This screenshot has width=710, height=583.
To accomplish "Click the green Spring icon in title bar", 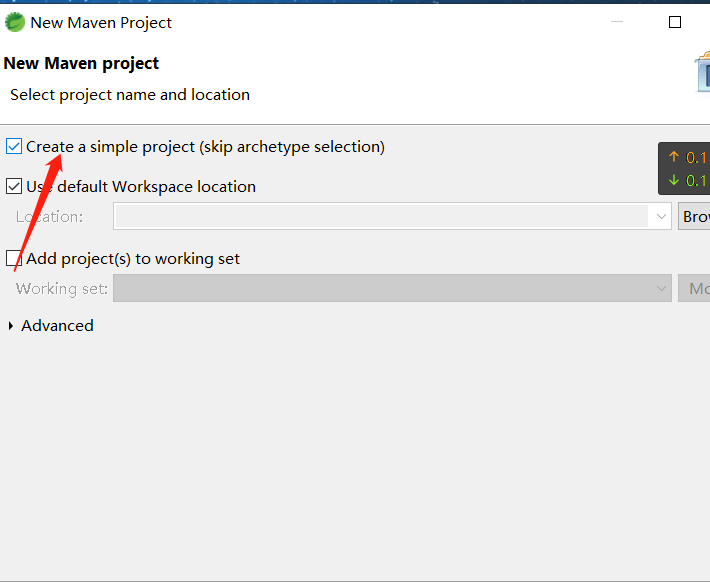I will [x=14, y=22].
